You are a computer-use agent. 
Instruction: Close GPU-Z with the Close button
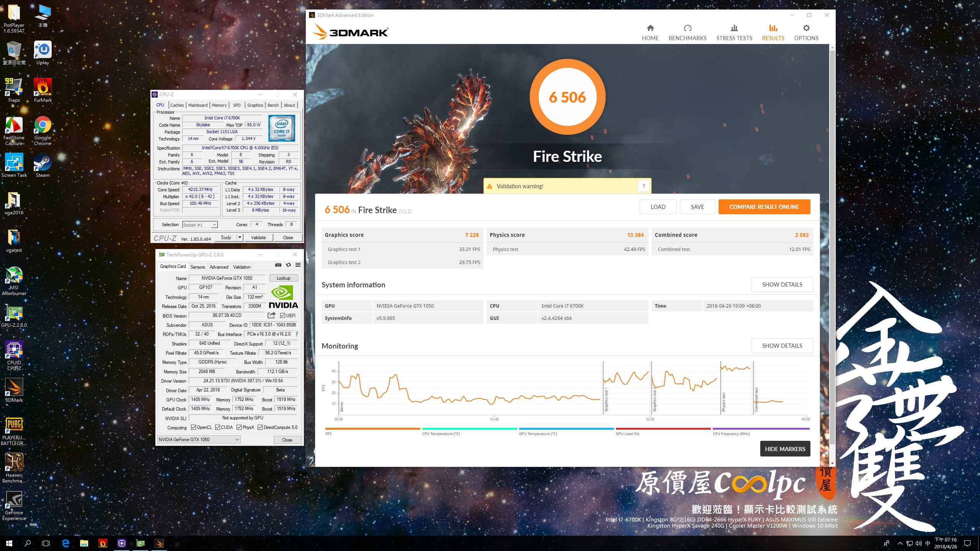point(287,440)
